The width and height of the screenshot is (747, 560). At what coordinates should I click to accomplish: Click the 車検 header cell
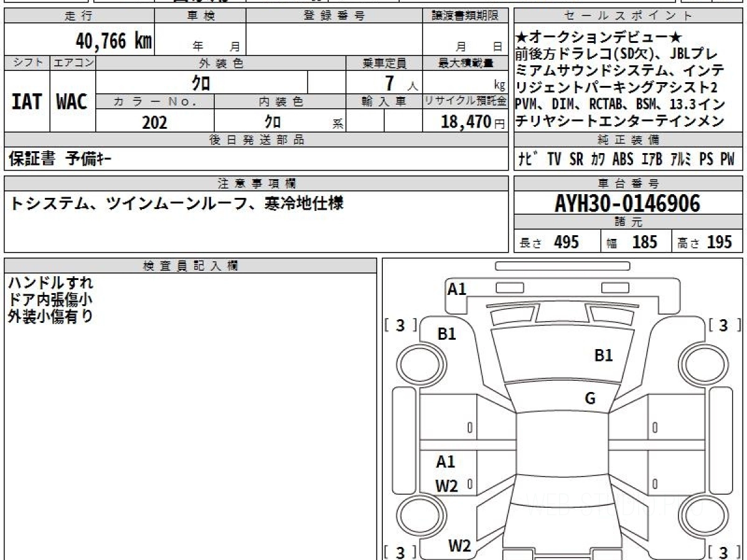coord(200,17)
